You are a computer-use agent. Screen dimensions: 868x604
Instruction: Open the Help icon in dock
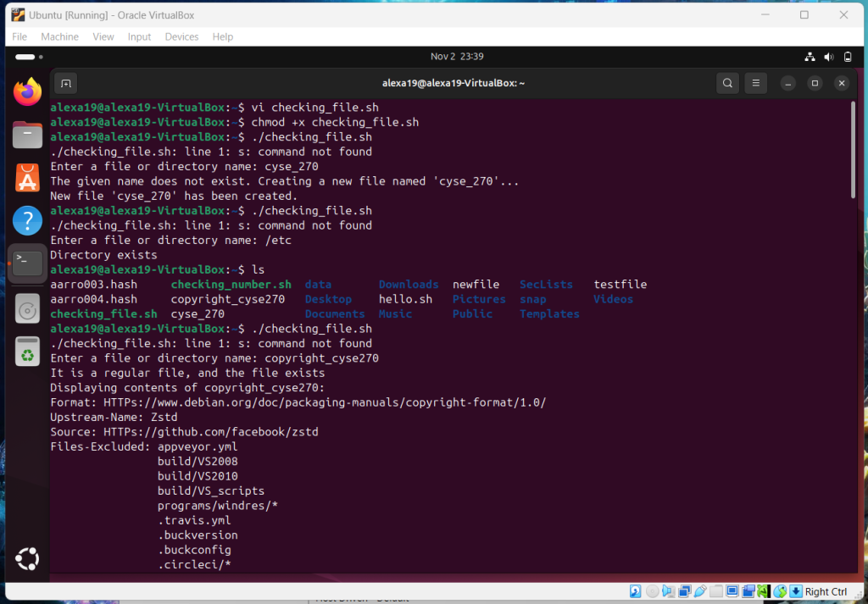pos(27,221)
